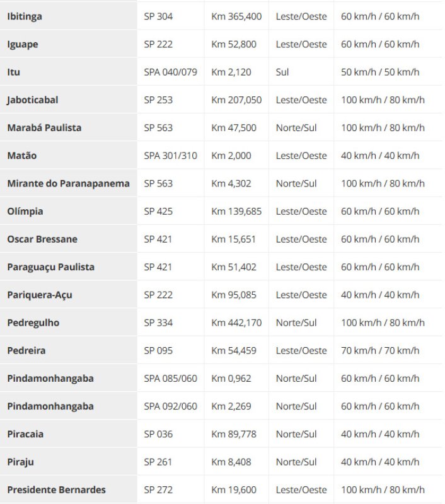Screen dimensions: 445x504
Task: Select the Presidente Bernardes city name
Action: click(x=56, y=490)
